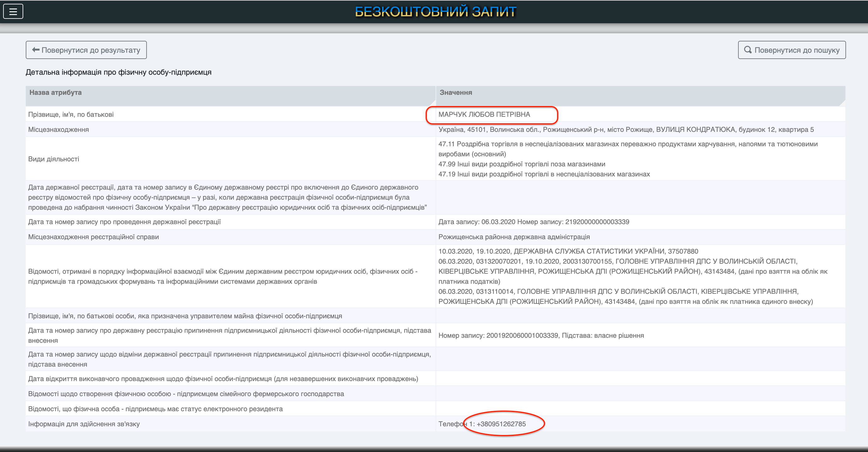Image resolution: width=868 pixels, height=452 pixels.
Task: Click the left arrow icon on return button
Action: (35, 50)
